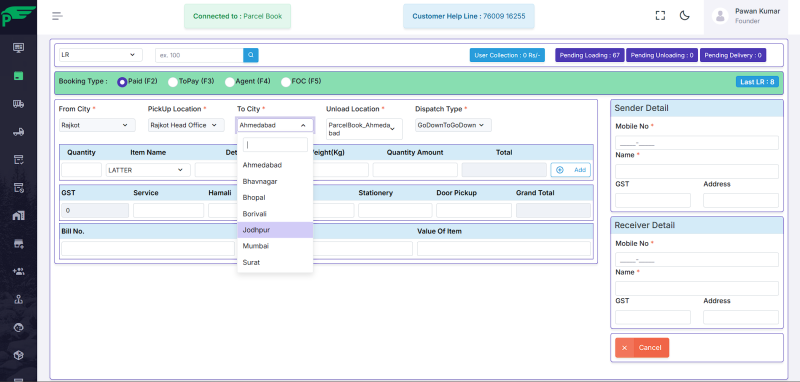
Task: Open the box package icon in sidebar
Action: pos(18,355)
